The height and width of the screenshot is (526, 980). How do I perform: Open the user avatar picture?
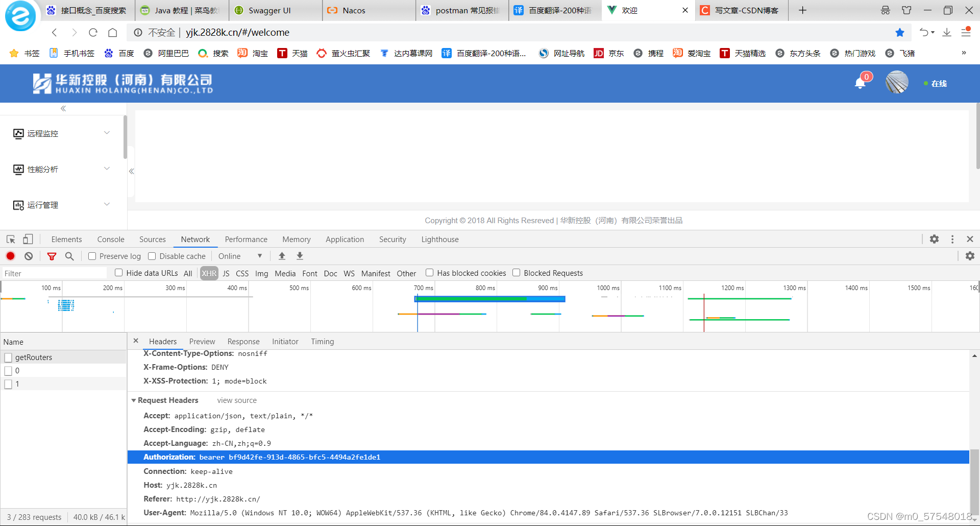[897, 82]
